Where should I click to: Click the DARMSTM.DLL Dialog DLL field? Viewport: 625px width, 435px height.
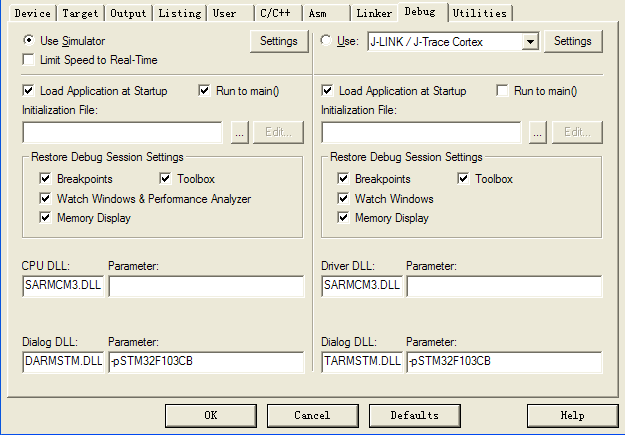63,362
